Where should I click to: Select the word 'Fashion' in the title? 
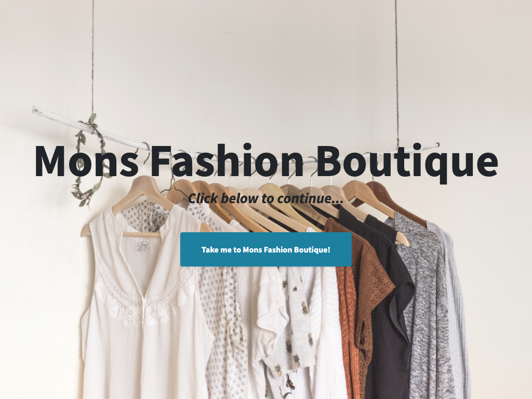tap(227, 160)
